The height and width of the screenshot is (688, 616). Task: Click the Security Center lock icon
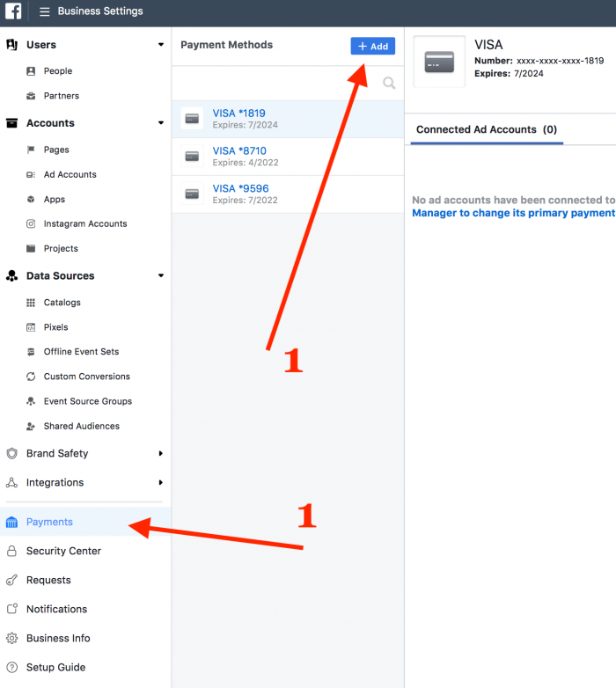11,552
